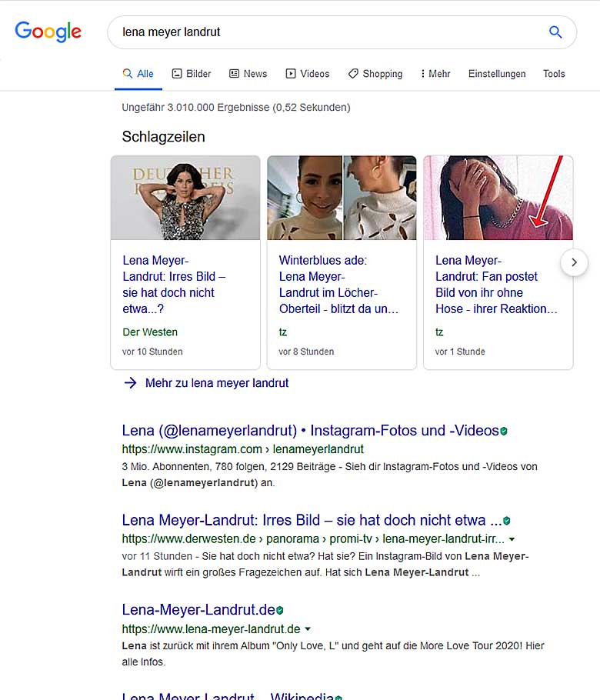This screenshot has height=700, width=600.
Task: Expand the derwesten.de URL dropdown arrow
Action: point(512,539)
